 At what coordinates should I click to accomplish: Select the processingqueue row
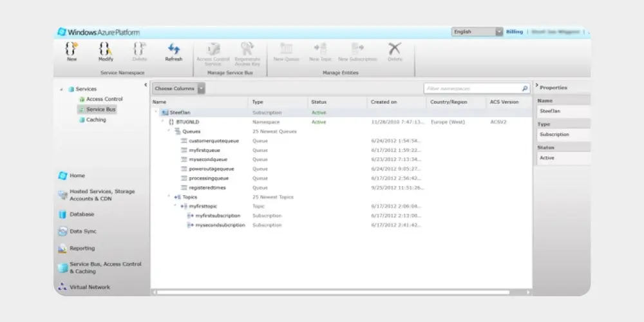pyautogui.click(x=341, y=178)
